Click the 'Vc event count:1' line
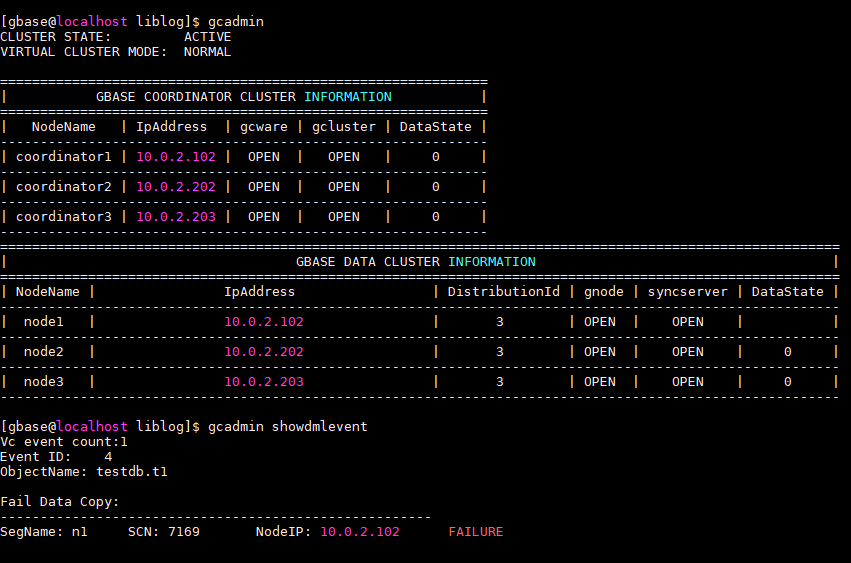 click(63, 442)
